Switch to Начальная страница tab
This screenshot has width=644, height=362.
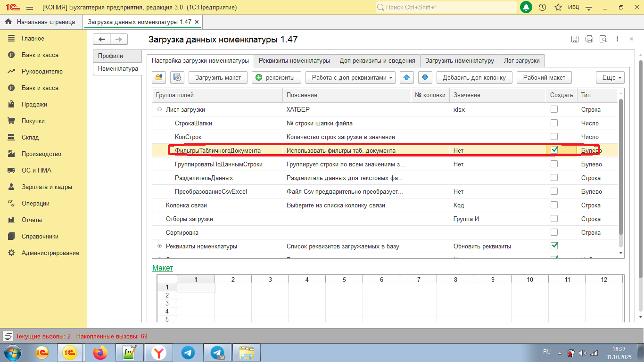click(x=41, y=22)
